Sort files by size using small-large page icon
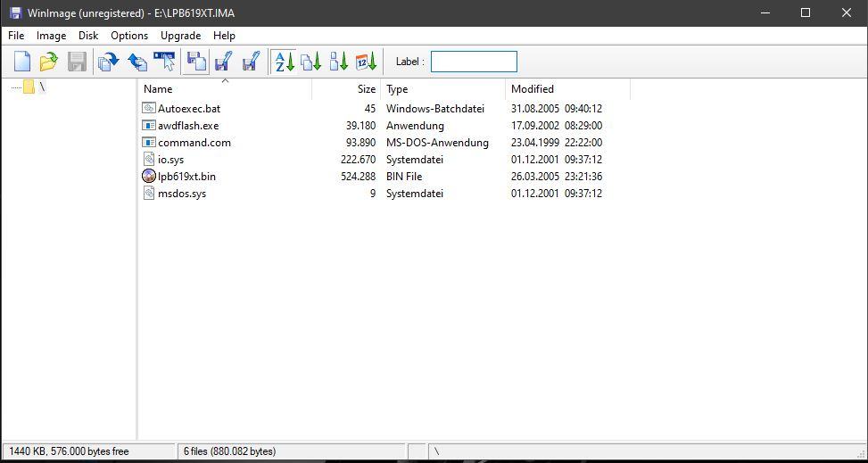The width and height of the screenshot is (868, 463). [x=339, y=62]
